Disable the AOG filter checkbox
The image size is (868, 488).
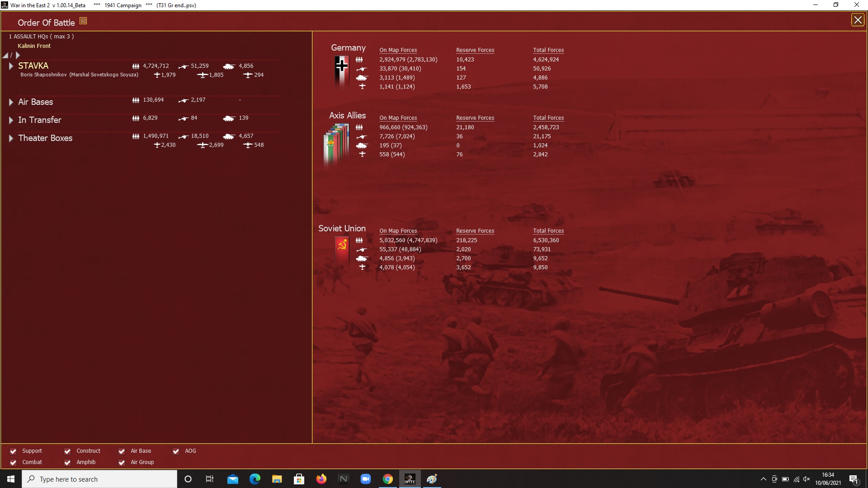(176, 451)
